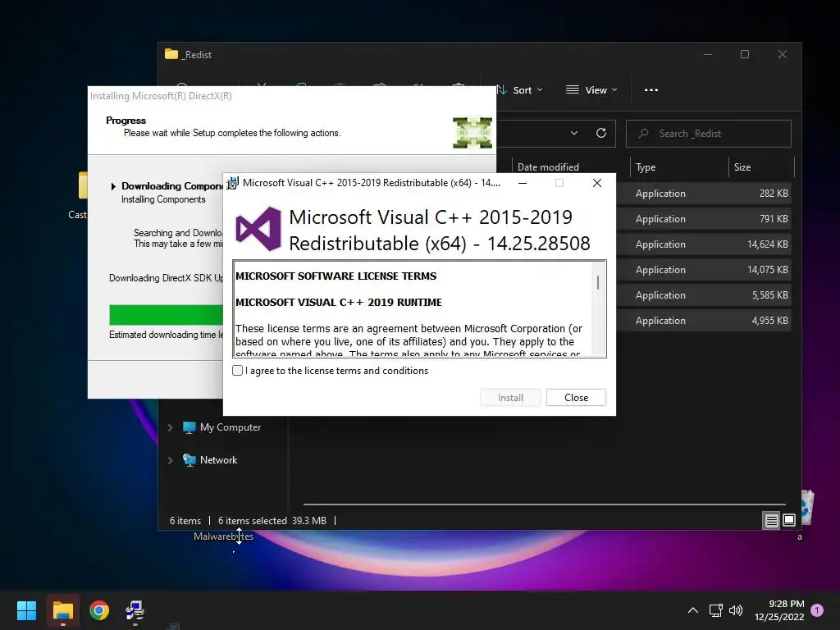840x630 pixels.
Task: Click the green DirectX download progress bar
Action: point(166,315)
